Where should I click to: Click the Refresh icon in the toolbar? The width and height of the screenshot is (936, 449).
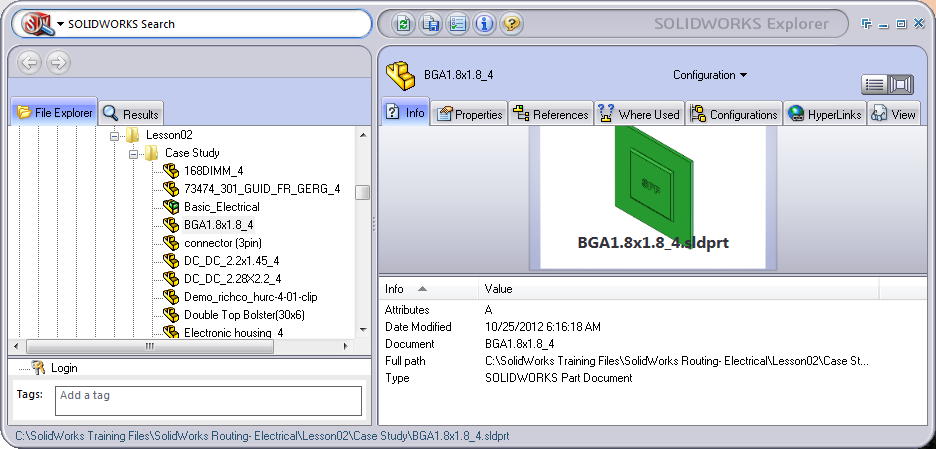pyautogui.click(x=404, y=24)
